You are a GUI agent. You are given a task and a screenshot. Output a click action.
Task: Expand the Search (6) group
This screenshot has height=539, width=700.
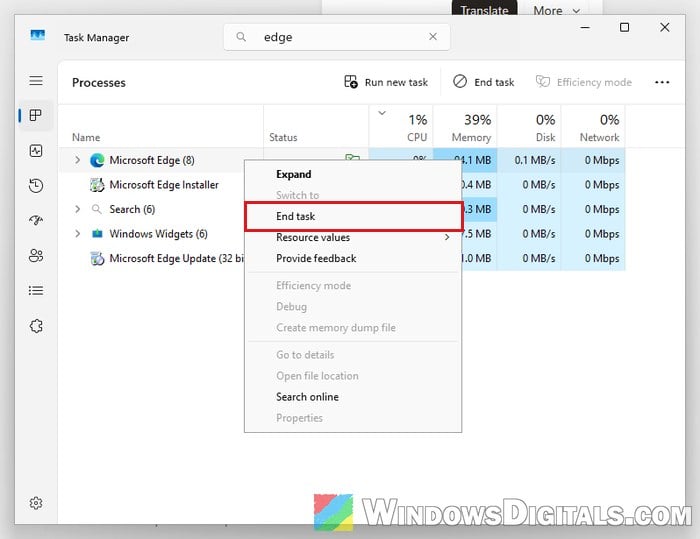pyautogui.click(x=77, y=209)
